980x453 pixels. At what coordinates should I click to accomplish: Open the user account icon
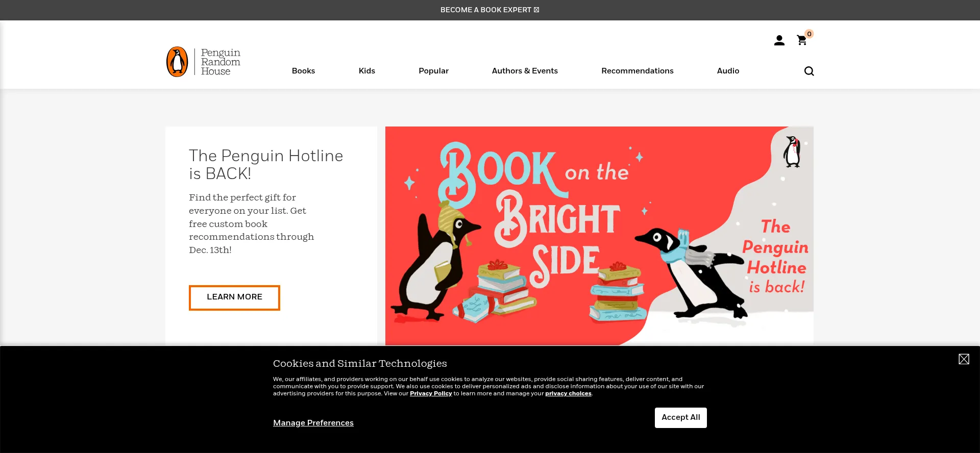coord(779,40)
